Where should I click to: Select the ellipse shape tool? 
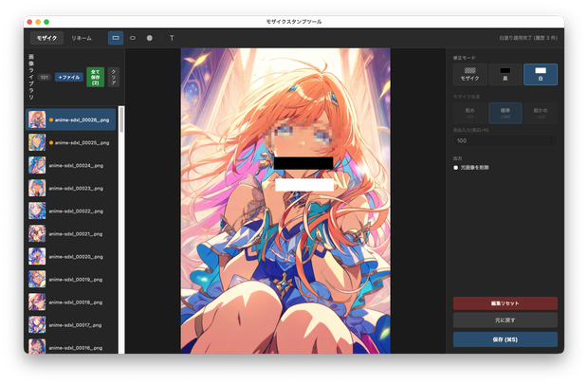(133, 38)
